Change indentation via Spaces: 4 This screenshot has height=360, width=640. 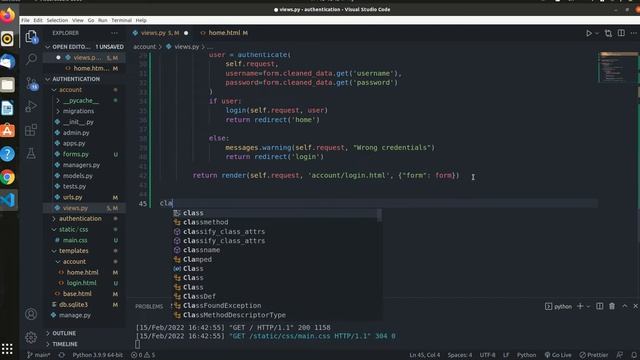pyautogui.click(x=460, y=355)
